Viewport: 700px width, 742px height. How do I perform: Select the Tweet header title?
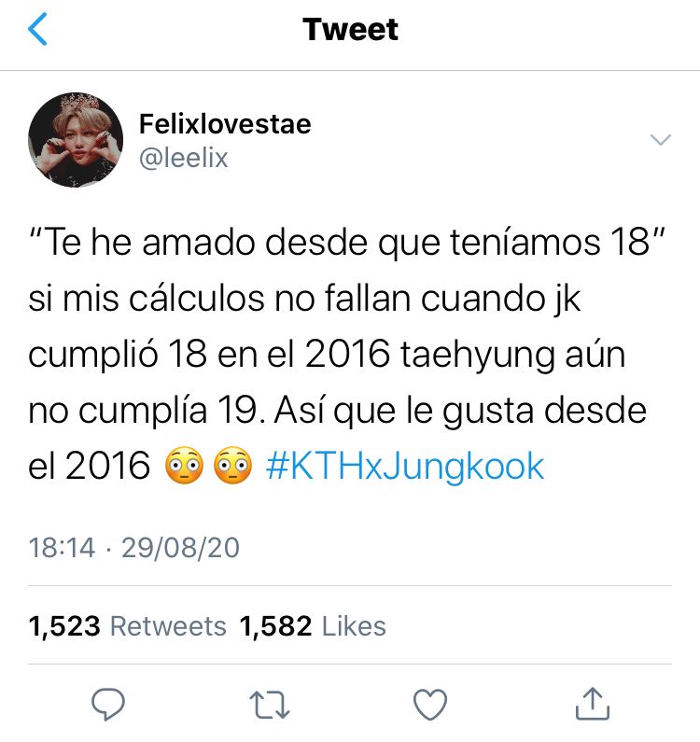click(x=350, y=29)
